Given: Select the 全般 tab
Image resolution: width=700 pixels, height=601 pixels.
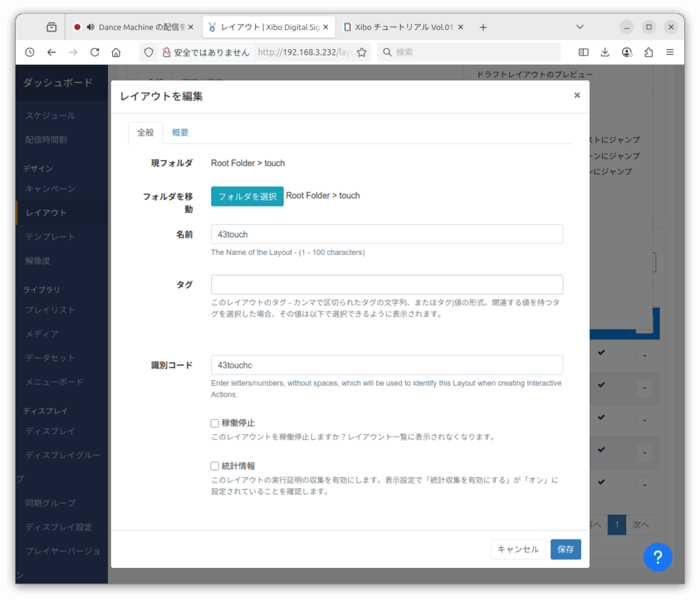Looking at the screenshot, I should pos(146,133).
